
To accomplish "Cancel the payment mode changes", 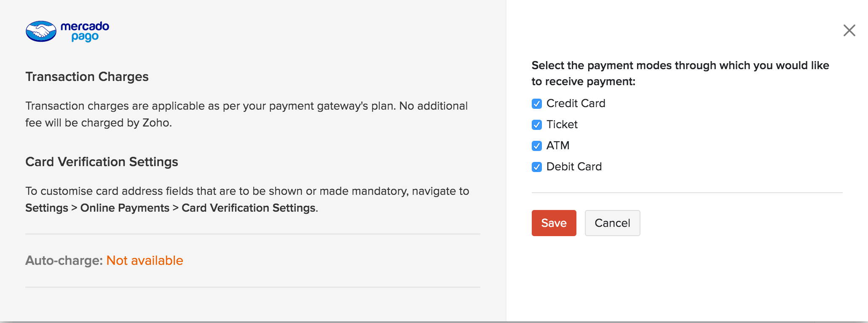I will tap(612, 223).
